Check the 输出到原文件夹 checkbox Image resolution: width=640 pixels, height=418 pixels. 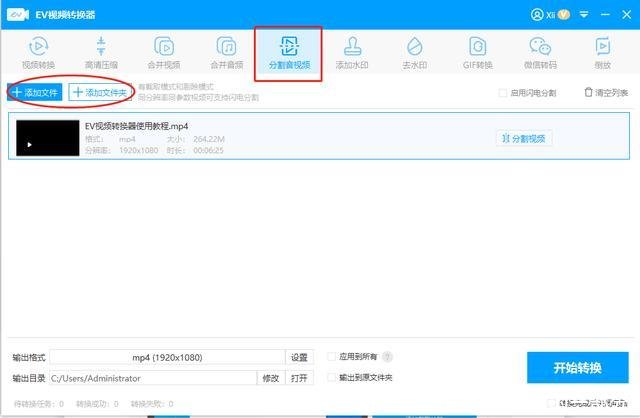tap(332, 377)
